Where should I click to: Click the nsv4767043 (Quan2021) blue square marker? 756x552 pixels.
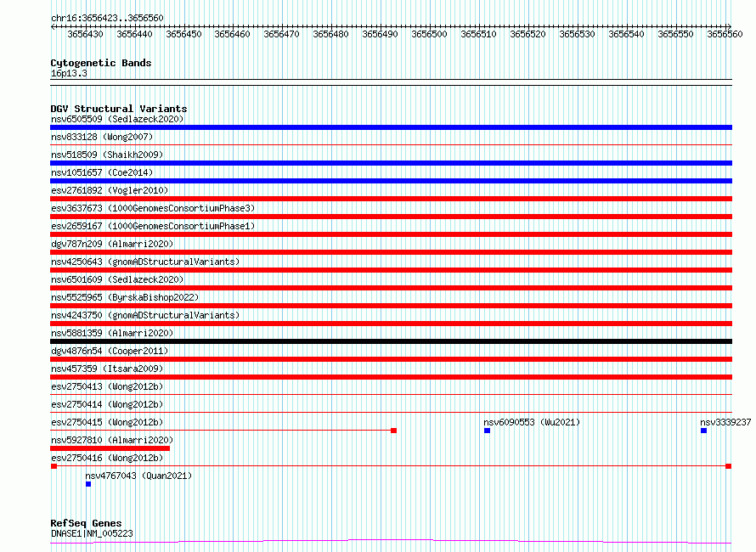click(x=88, y=484)
